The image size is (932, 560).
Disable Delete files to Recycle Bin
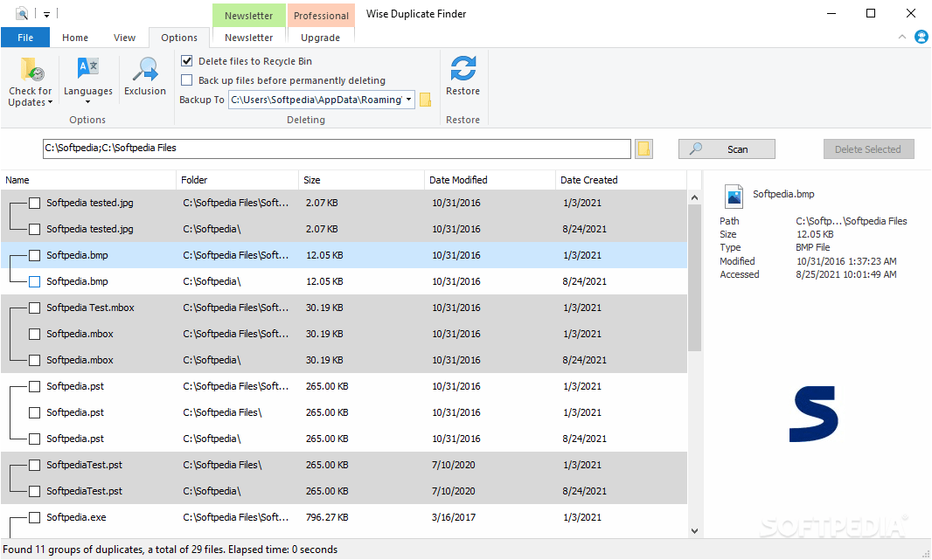pyautogui.click(x=186, y=60)
